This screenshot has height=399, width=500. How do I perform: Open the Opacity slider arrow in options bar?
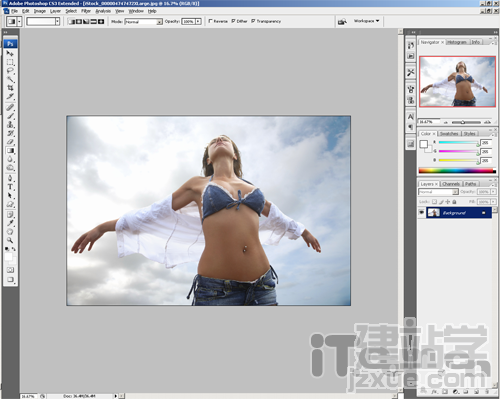pos(198,22)
